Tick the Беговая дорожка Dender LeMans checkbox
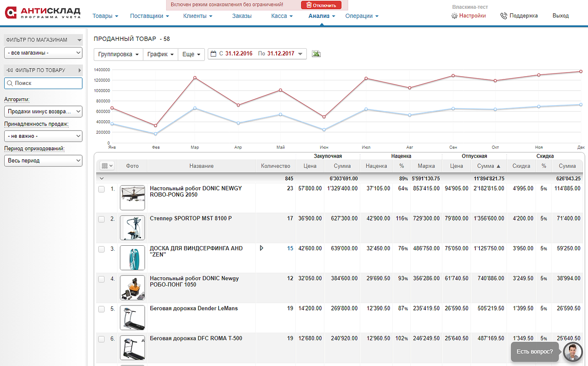The height and width of the screenshot is (366, 588). point(102,309)
